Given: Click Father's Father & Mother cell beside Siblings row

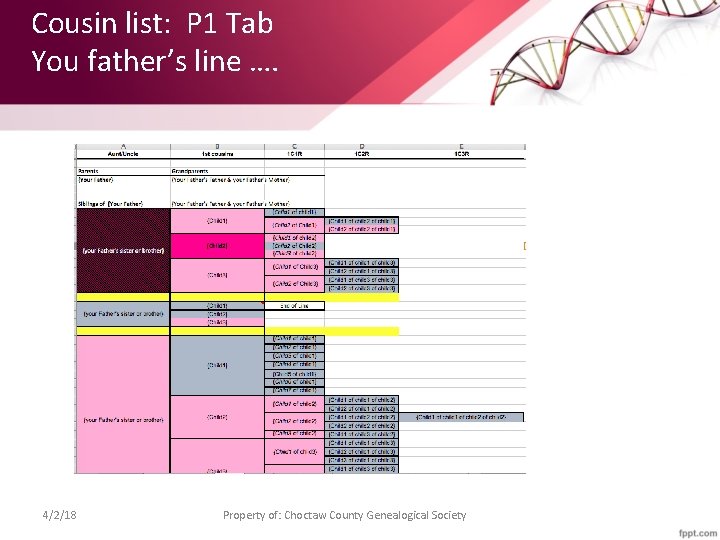Looking at the screenshot, I should point(231,204).
